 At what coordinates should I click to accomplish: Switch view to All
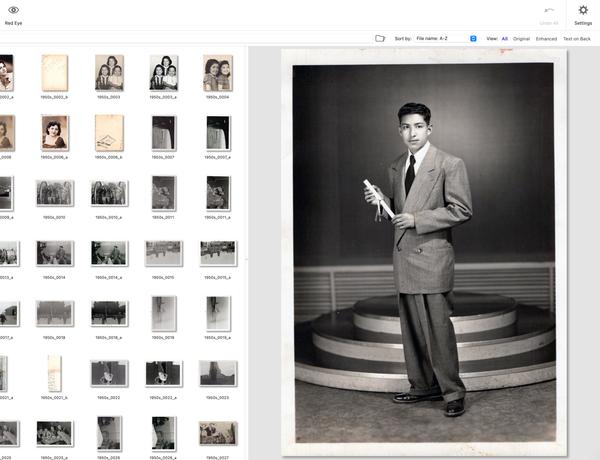[505, 38]
